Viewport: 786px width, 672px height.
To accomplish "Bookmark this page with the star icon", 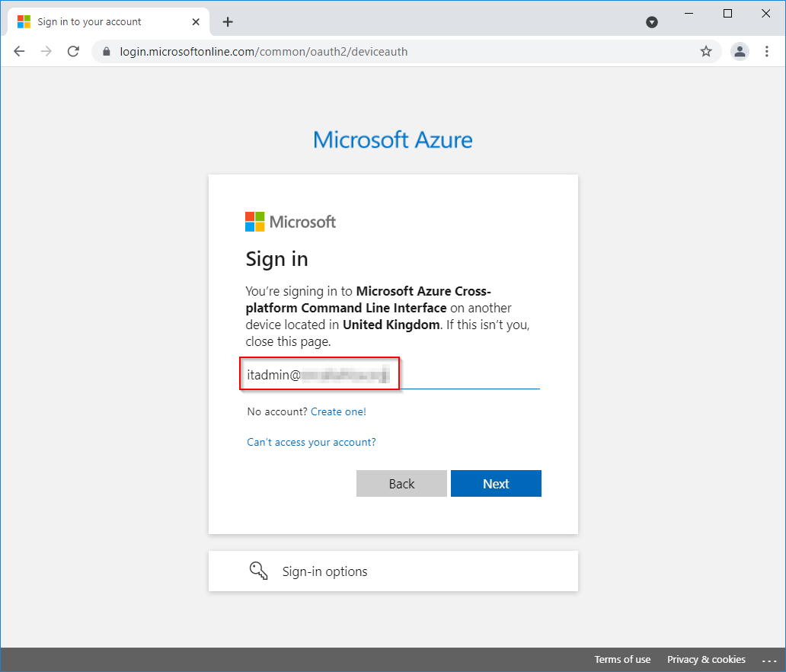I will [706, 51].
